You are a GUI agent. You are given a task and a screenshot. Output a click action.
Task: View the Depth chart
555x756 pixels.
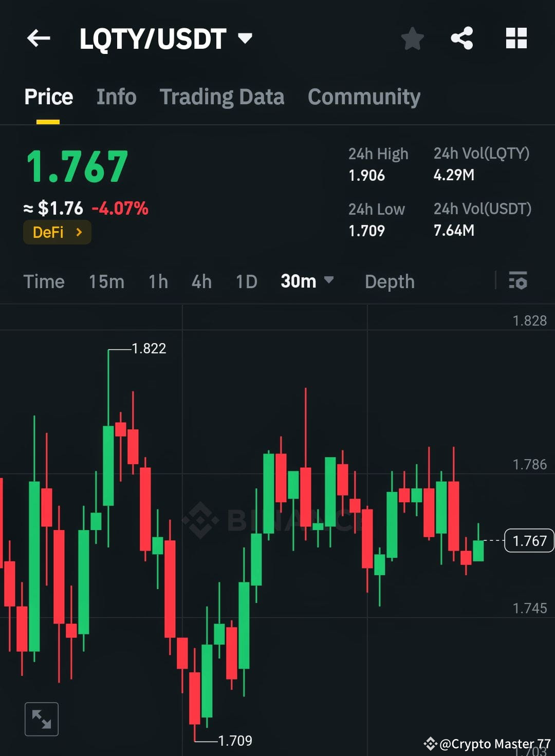(389, 281)
